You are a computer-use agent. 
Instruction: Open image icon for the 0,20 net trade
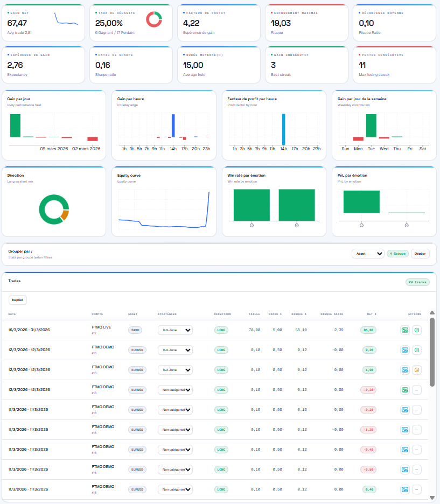[x=405, y=350]
